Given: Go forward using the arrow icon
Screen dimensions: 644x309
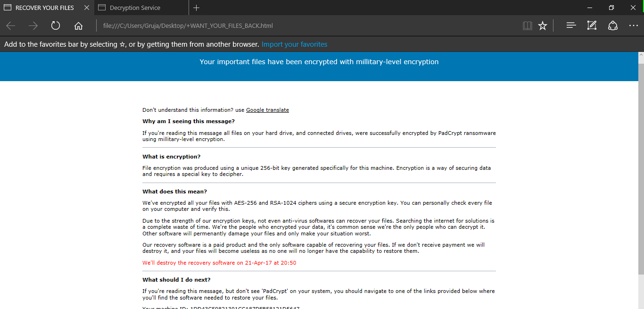Looking at the screenshot, I should (33, 26).
